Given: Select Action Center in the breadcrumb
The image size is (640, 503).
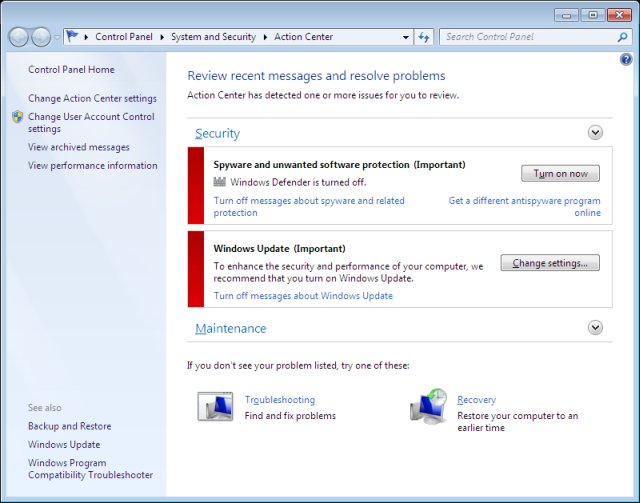Looking at the screenshot, I should [303, 37].
